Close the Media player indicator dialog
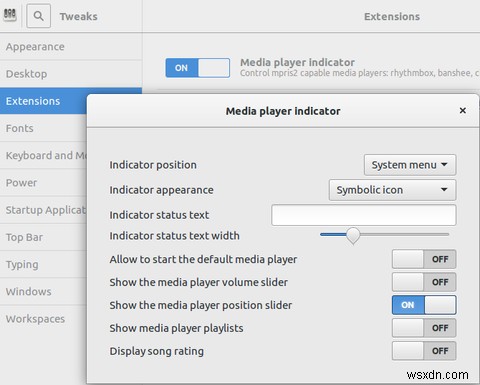480x385 pixels. pyautogui.click(x=463, y=111)
